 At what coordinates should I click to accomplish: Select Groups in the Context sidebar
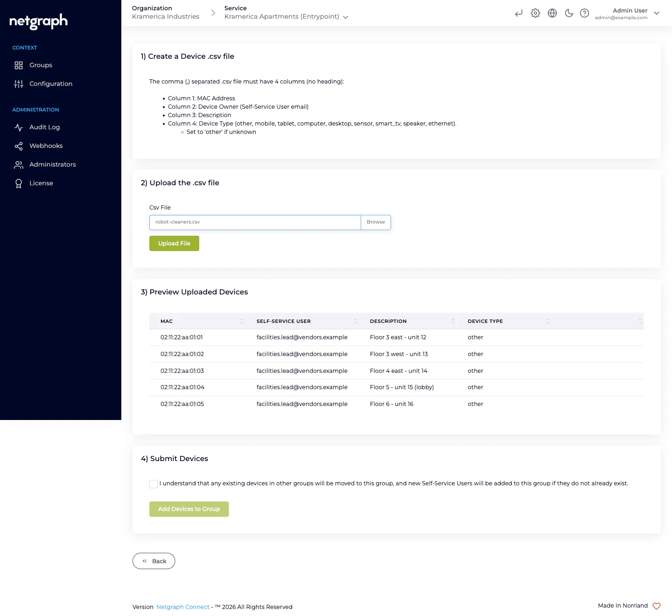point(41,65)
